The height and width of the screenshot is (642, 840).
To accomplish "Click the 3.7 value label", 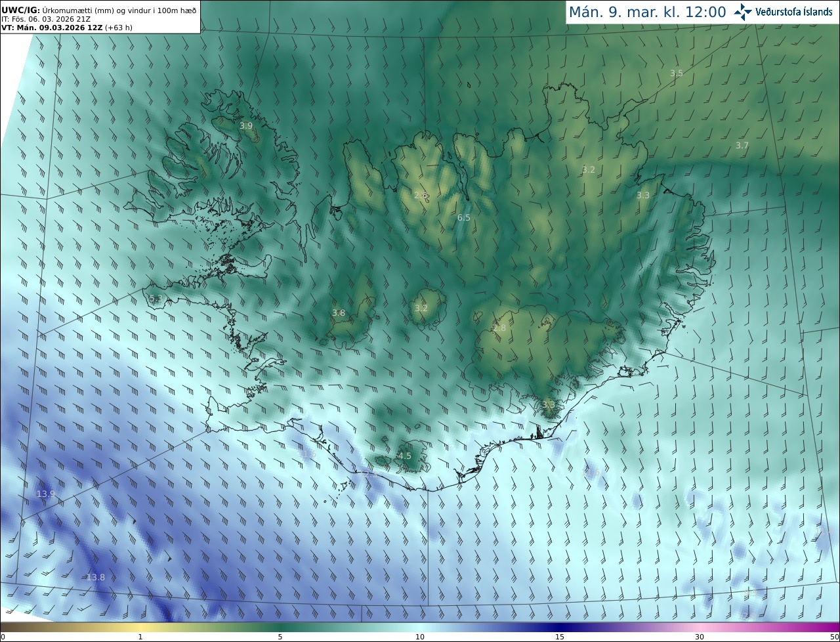I will pyautogui.click(x=742, y=145).
